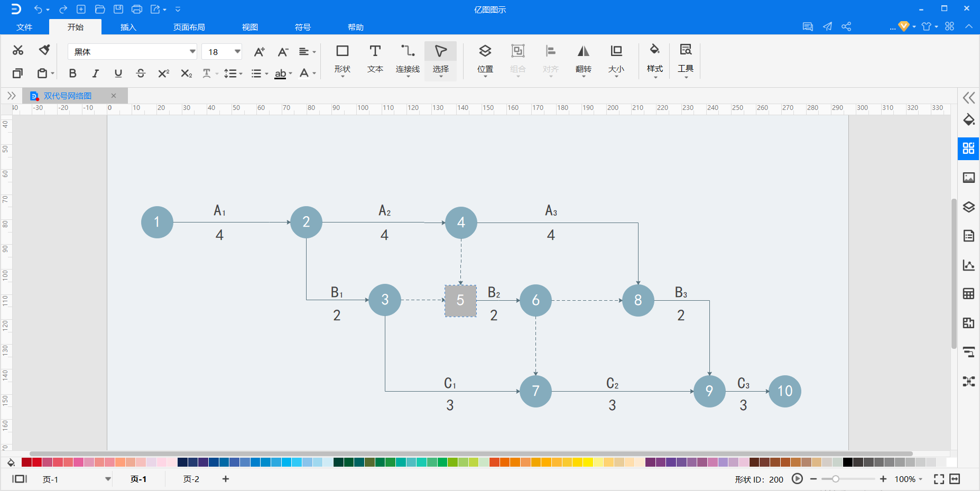Switch to the 页面布局 ribbon tab
The height and width of the screenshot is (491, 980).
(189, 27)
